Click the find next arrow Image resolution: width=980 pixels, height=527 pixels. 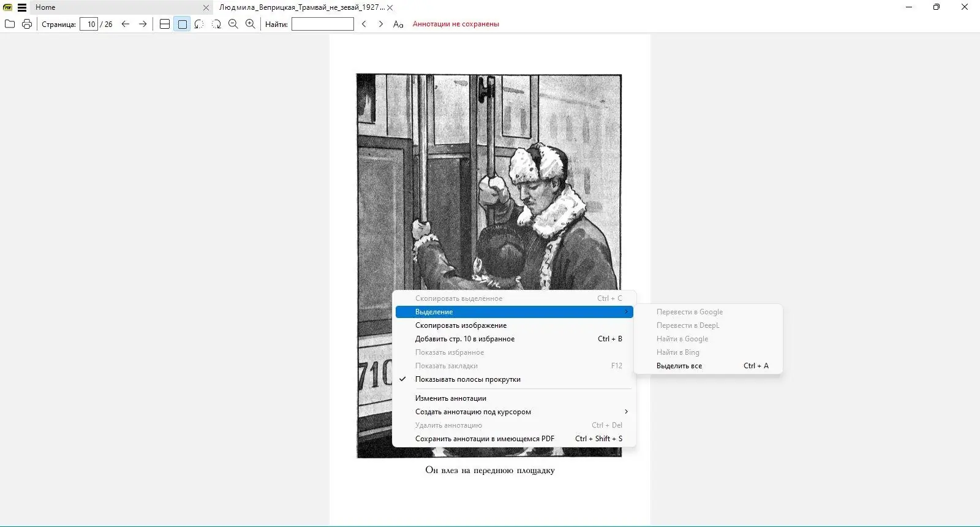381,24
